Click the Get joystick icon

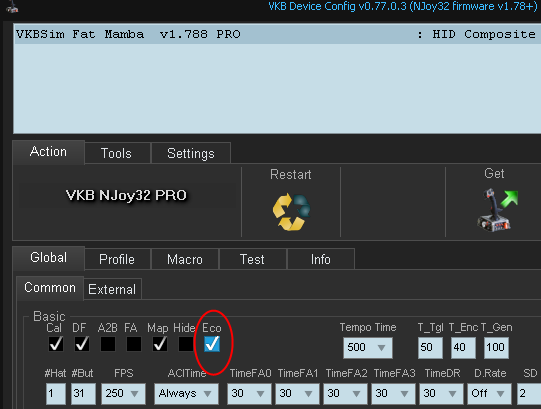[497, 210]
